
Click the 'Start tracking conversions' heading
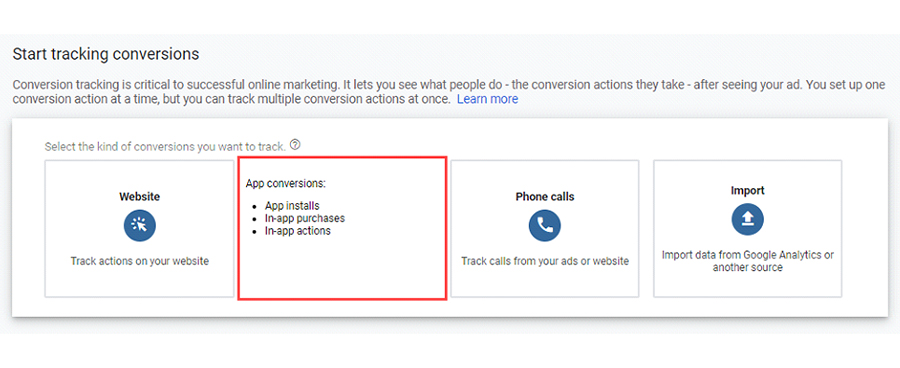point(106,54)
